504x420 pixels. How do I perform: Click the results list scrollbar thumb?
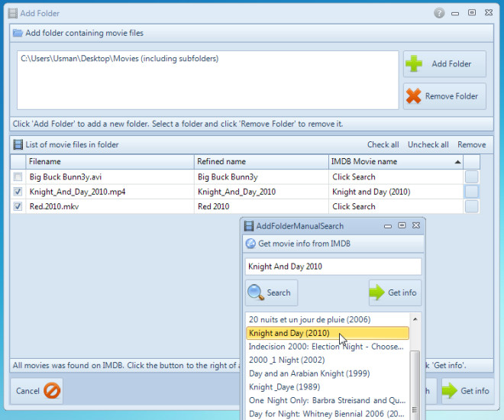(415, 385)
